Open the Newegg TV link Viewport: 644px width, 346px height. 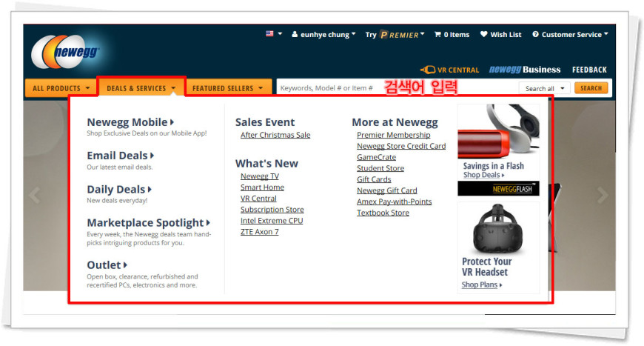point(260,176)
